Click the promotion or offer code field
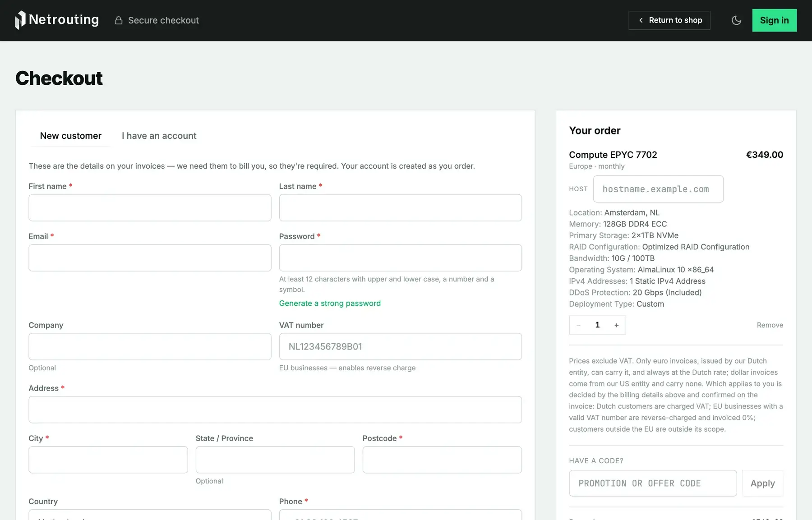Image resolution: width=812 pixels, height=520 pixels. pyautogui.click(x=653, y=483)
